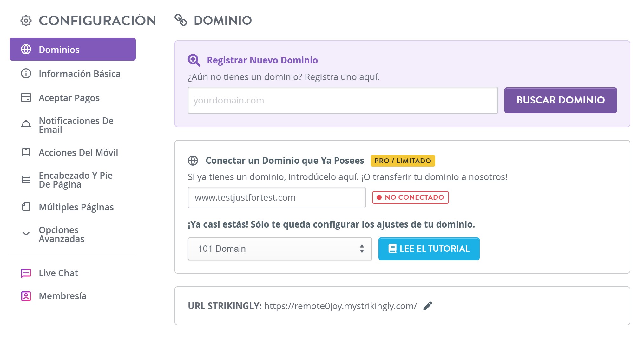Viewport: 644px width, 358px height.
Task: Click the bell icon for Notificaciones De Email
Action: pos(26,125)
